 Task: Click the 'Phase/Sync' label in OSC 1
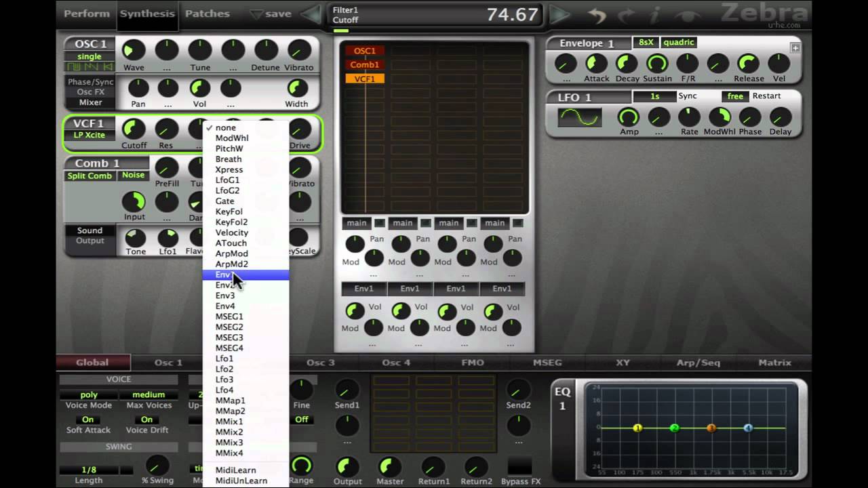[x=90, y=82]
